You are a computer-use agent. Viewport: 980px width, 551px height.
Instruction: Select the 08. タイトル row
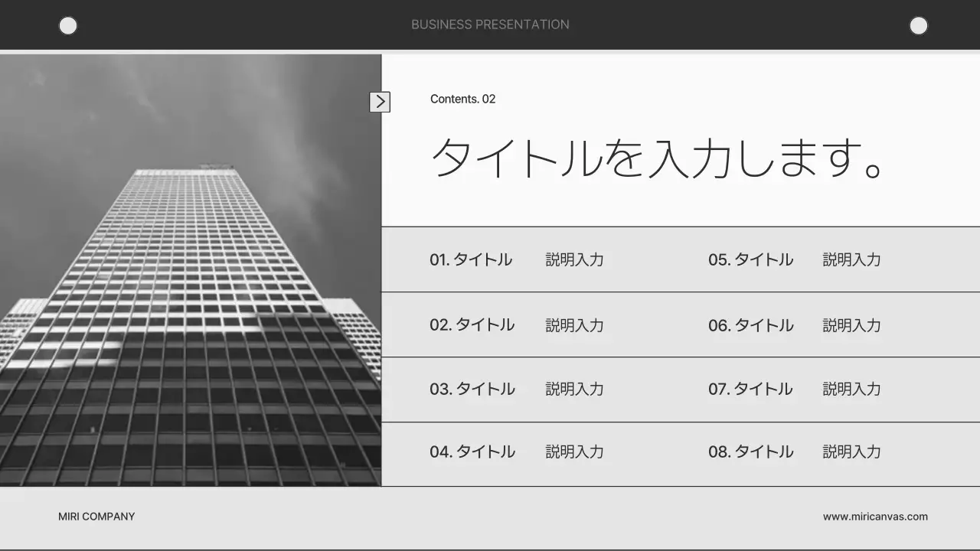tap(751, 452)
